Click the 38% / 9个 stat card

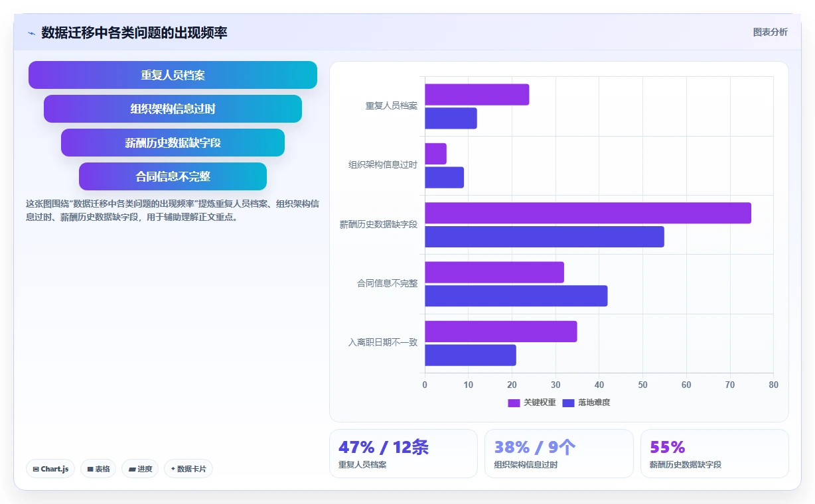(x=559, y=454)
